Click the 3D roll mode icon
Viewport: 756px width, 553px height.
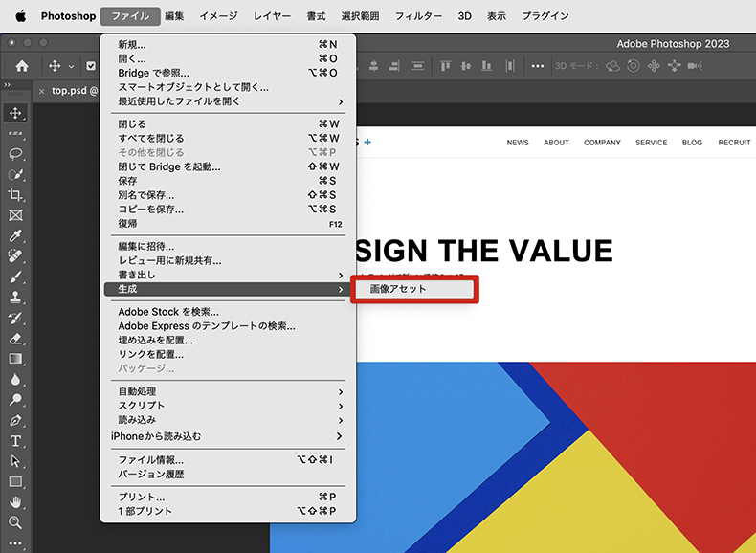634,66
